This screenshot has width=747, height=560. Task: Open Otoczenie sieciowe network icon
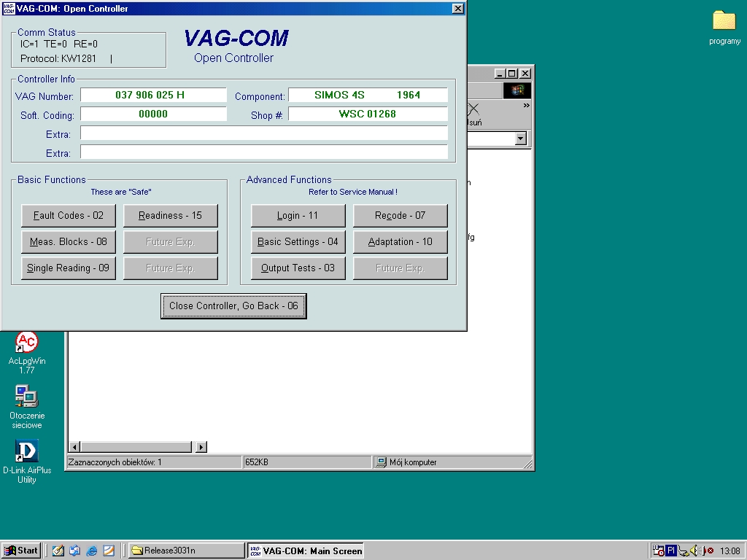(27, 397)
